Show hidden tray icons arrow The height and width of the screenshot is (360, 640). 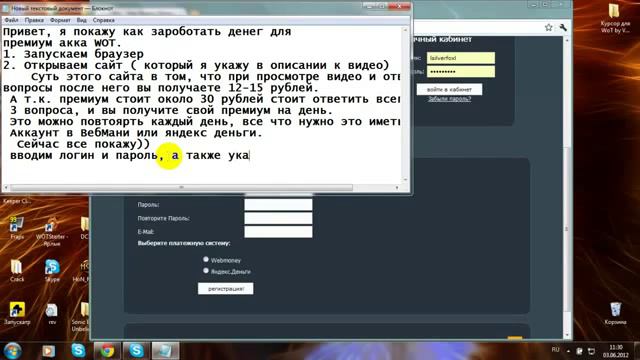pos(568,351)
